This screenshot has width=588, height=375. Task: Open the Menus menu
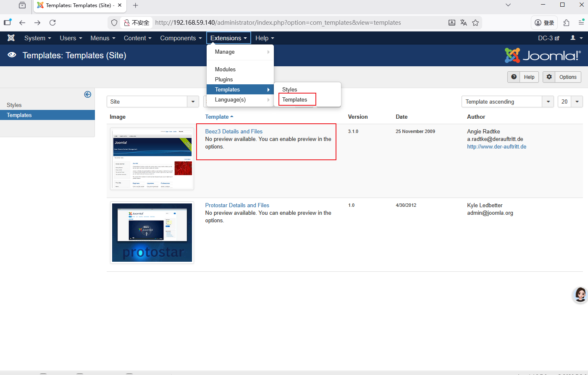click(103, 38)
